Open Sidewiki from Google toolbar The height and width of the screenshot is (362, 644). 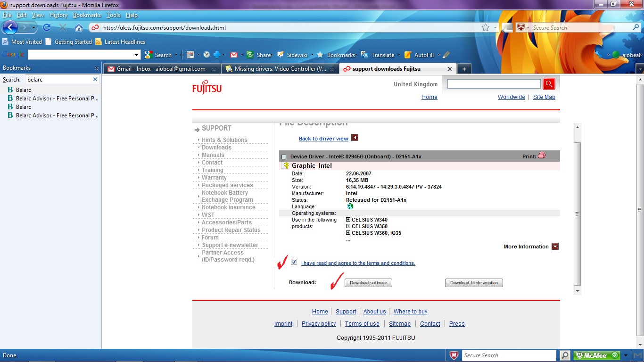click(292, 55)
